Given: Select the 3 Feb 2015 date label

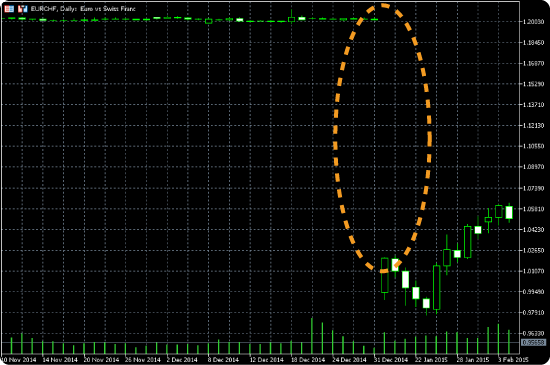Looking at the screenshot, I should pyautogui.click(x=513, y=360).
